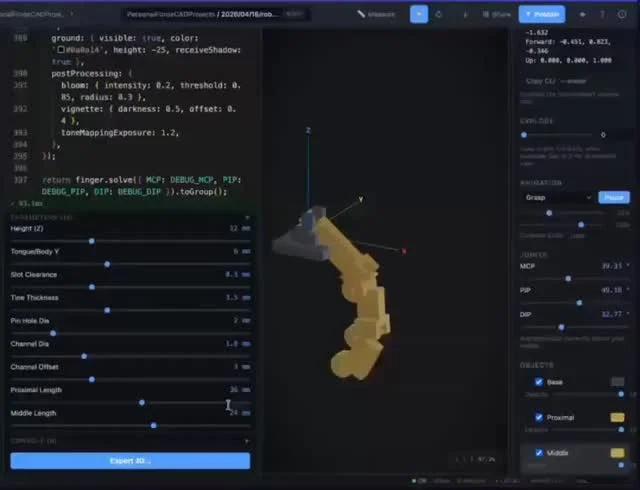Click the grid icon button in toolbar

click(496, 14)
